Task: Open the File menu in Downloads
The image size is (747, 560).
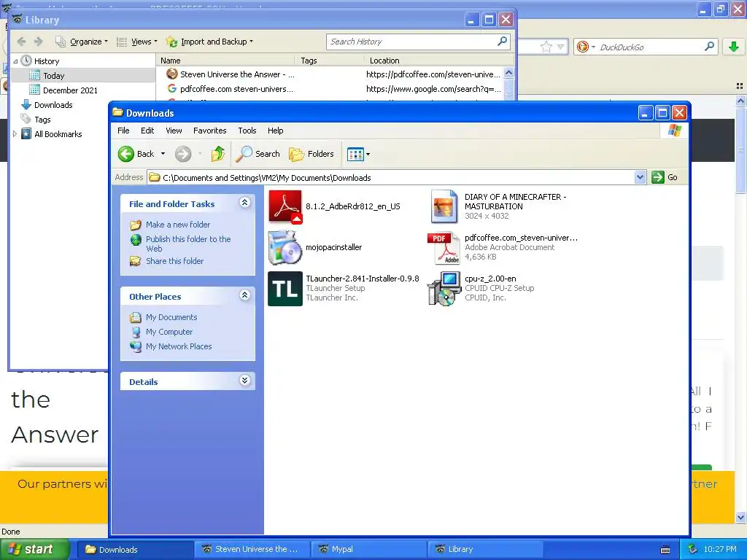Action: tap(123, 131)
